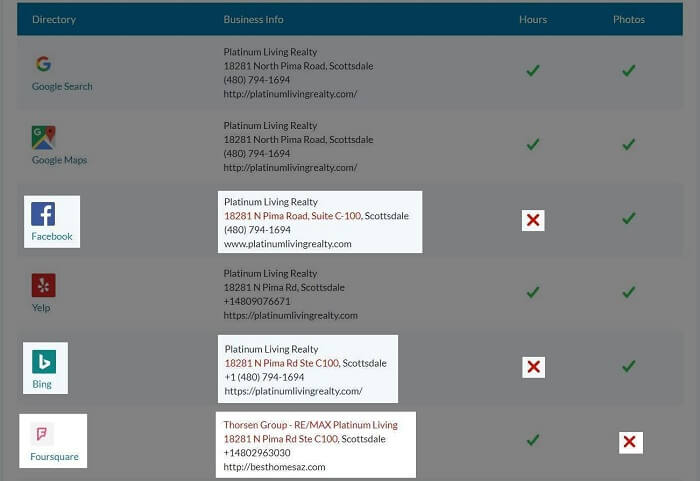Click http://platinumlivingrealty.com/ in Google Search row
The image size is (700, 481).
point(290,94)
